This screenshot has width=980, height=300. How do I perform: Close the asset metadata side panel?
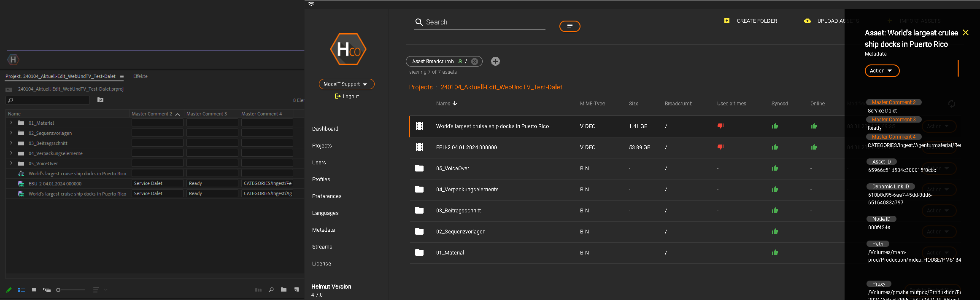point(965,32)
